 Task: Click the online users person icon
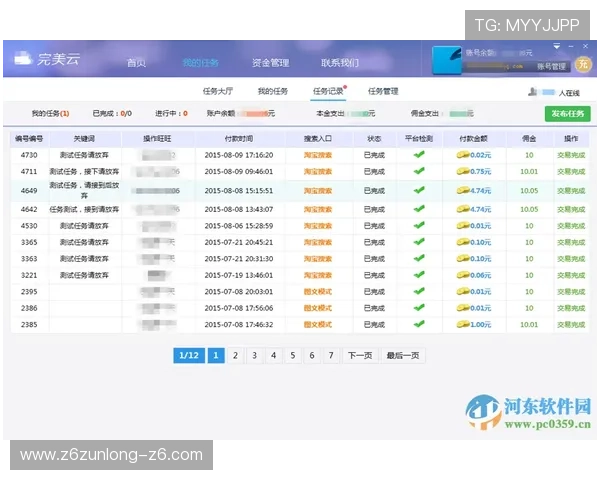[x=532, y=92]
